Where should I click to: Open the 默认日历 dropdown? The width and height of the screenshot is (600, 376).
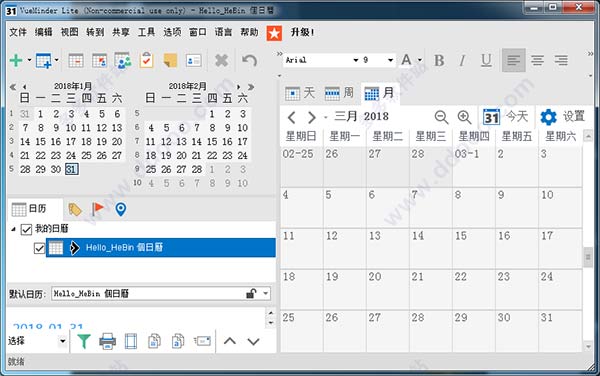pos(266,294)
